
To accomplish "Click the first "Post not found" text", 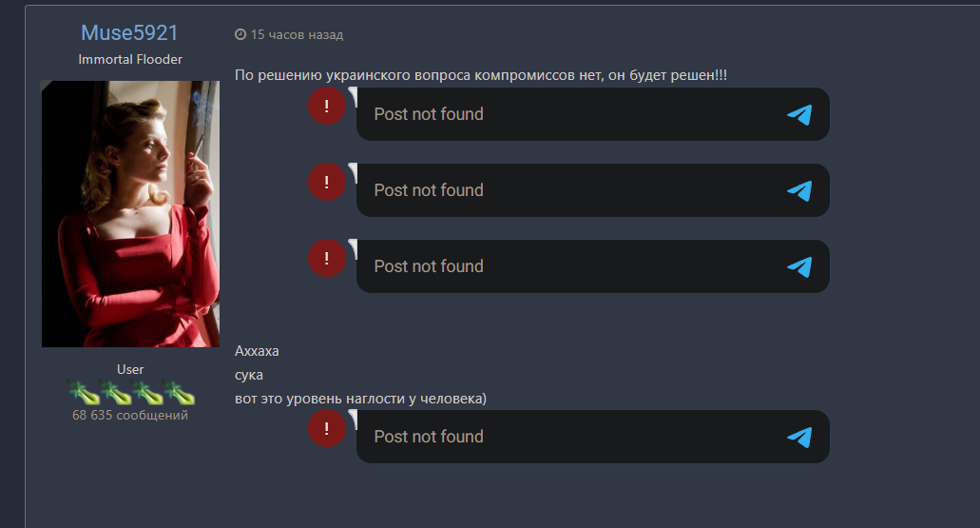I will 429,114.
